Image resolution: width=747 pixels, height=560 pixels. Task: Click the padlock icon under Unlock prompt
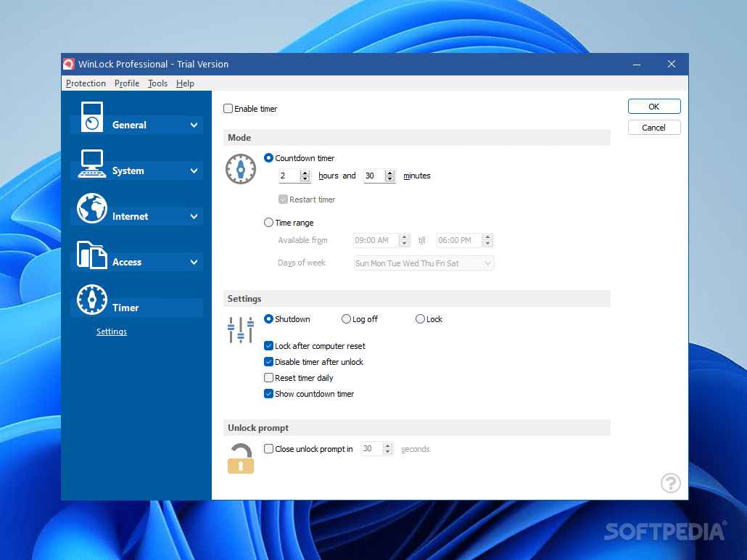pyautogui.click(x=241, y=458)
